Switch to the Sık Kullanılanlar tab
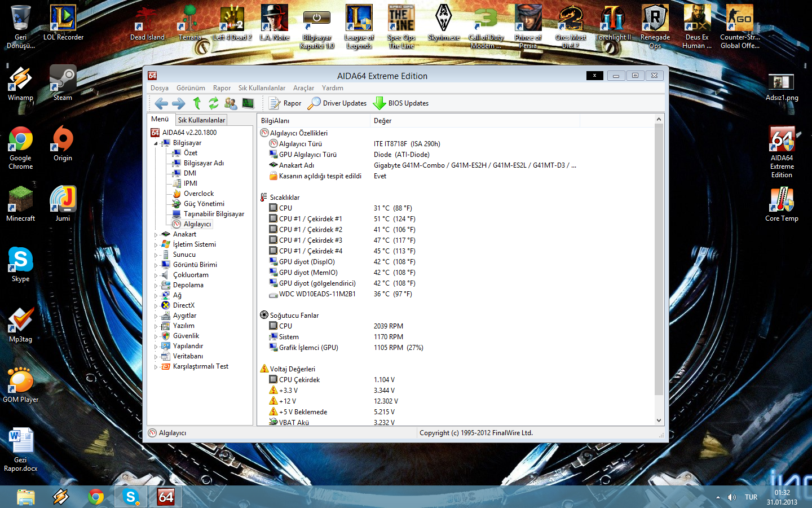 201,120
